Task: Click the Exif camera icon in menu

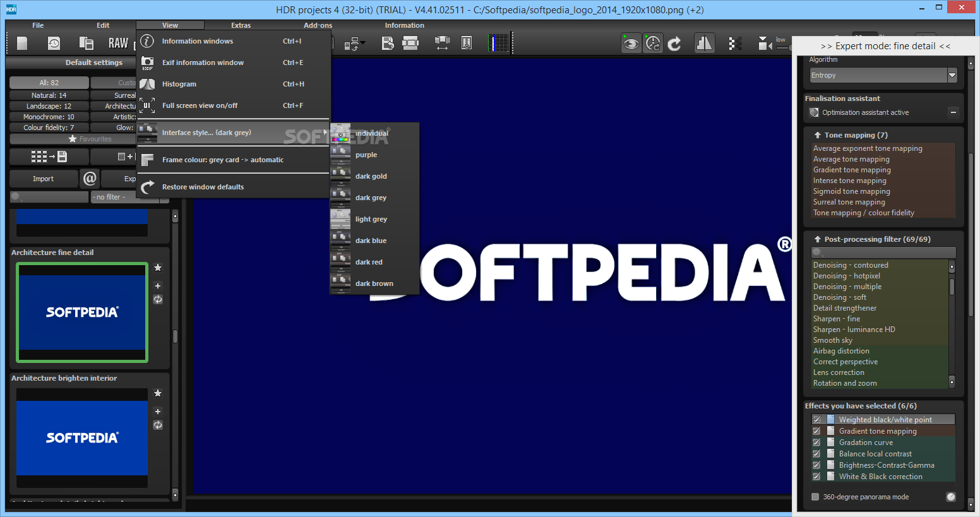Action: point(147,62)
